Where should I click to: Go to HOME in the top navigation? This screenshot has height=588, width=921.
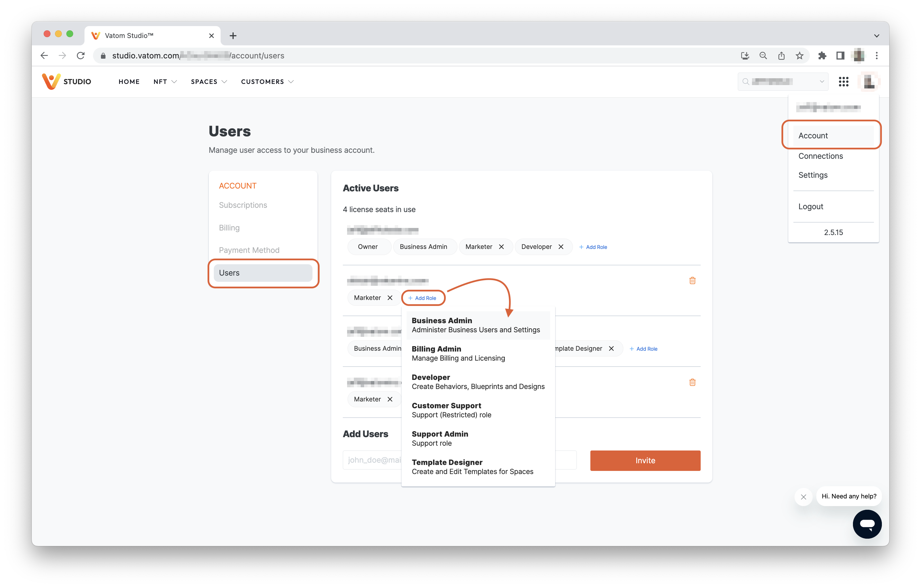129,82
